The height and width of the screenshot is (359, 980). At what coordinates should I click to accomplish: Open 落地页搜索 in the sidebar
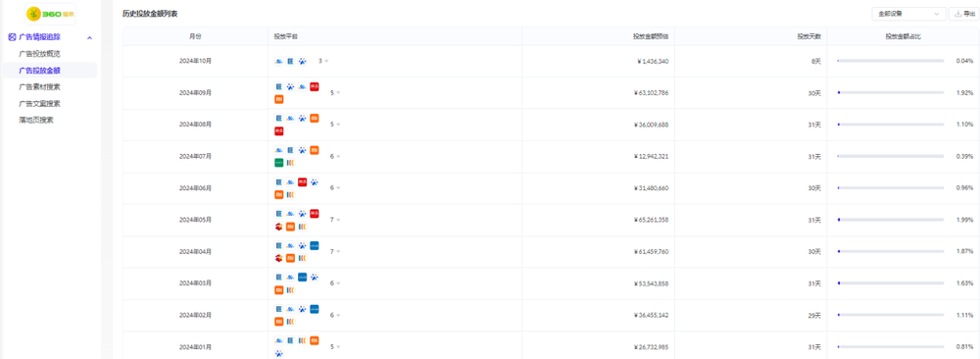pos(36,120)
